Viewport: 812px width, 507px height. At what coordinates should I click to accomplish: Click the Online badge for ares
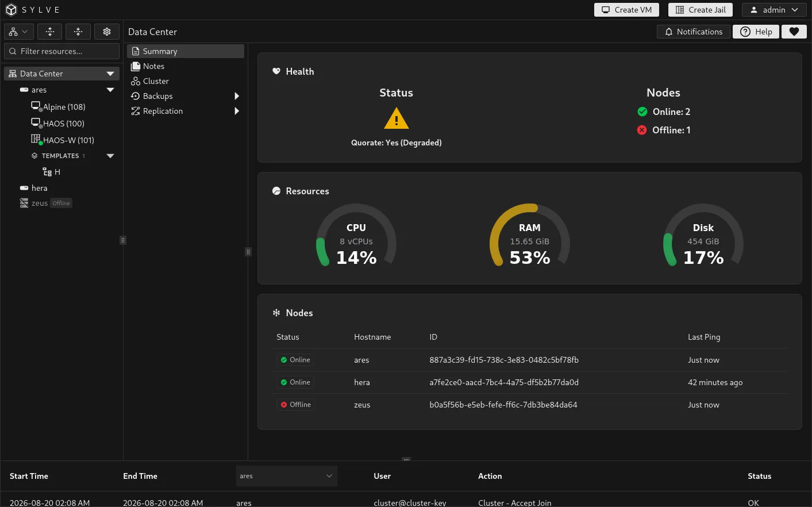(295, 360)
